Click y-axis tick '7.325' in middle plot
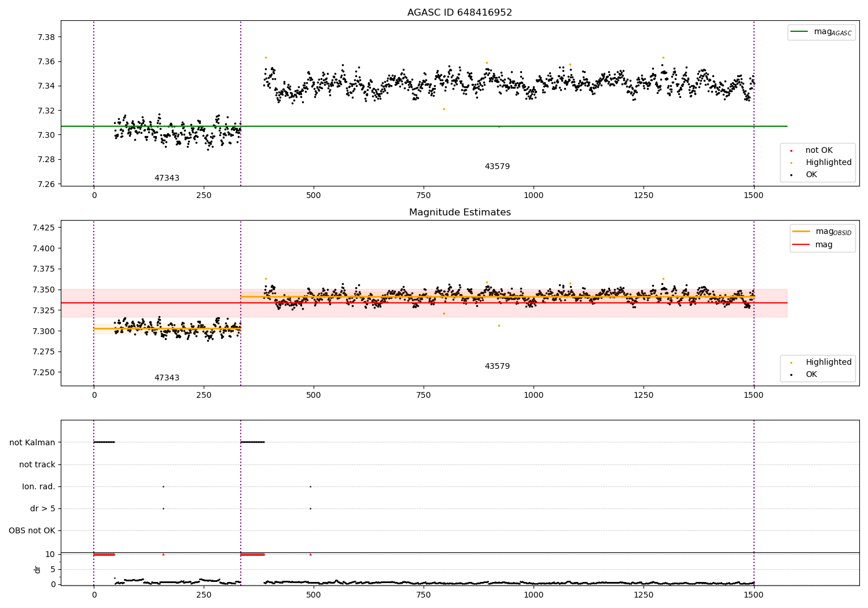 point(44,310)
